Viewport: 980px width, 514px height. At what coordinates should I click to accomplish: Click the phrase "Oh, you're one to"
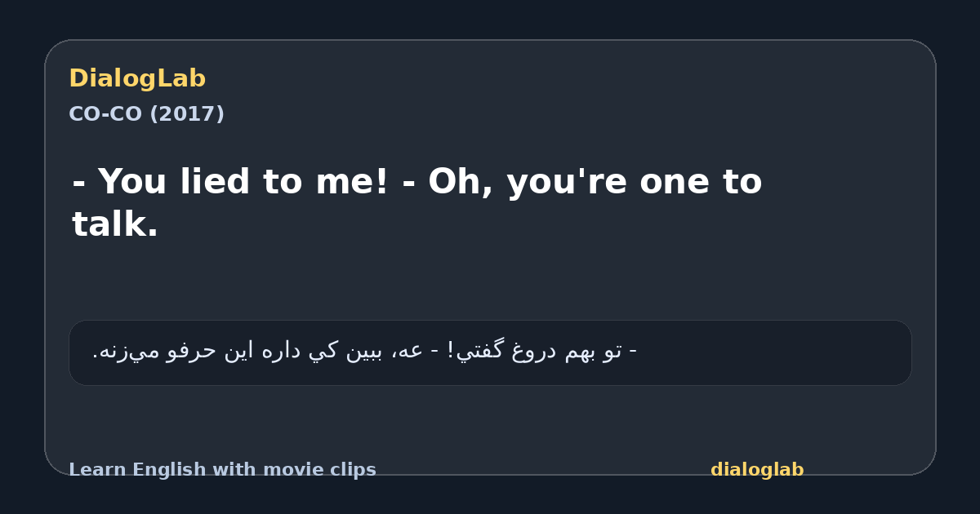[595, 182]
